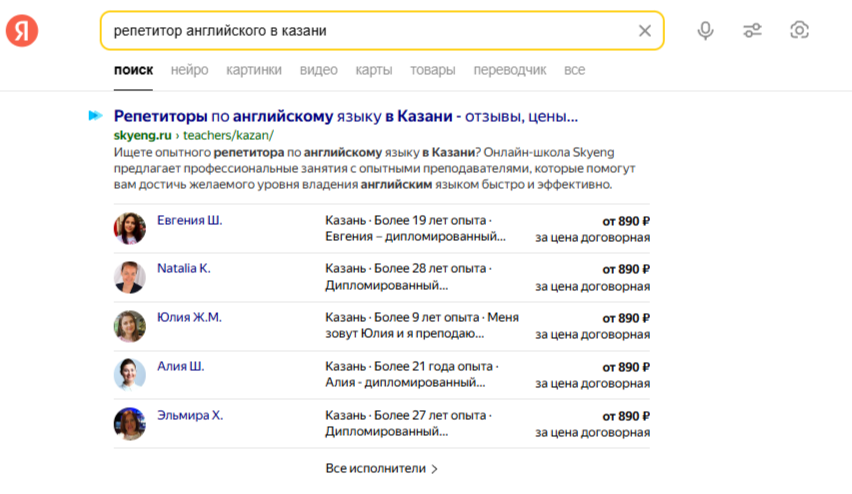The width and height of the screenshot is (852, 494).
Task: Expand Все исполнители list
Action: pos(381,468)
